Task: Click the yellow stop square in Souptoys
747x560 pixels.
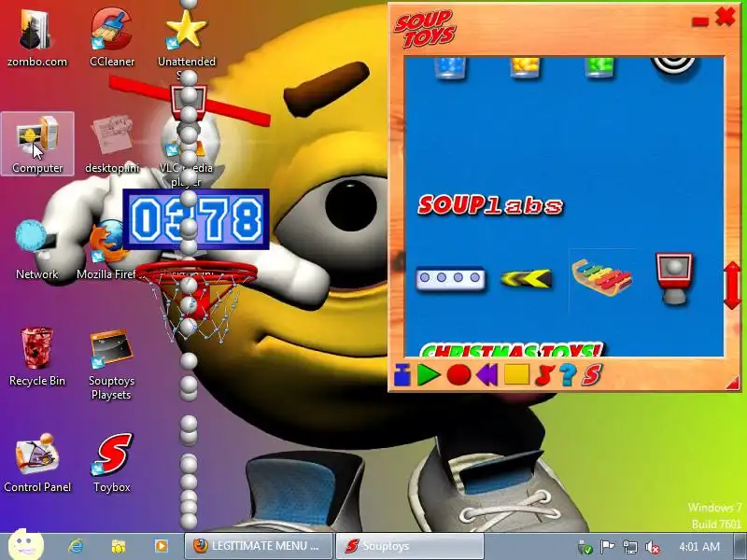Action: [x=516, y=375]
